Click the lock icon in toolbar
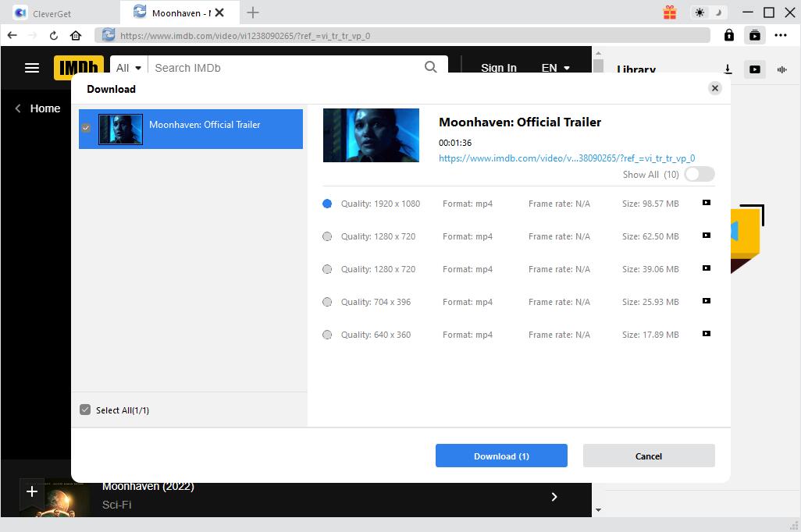Image resolution: width=801 pixels, height=532 pixels. coord(729,35)
